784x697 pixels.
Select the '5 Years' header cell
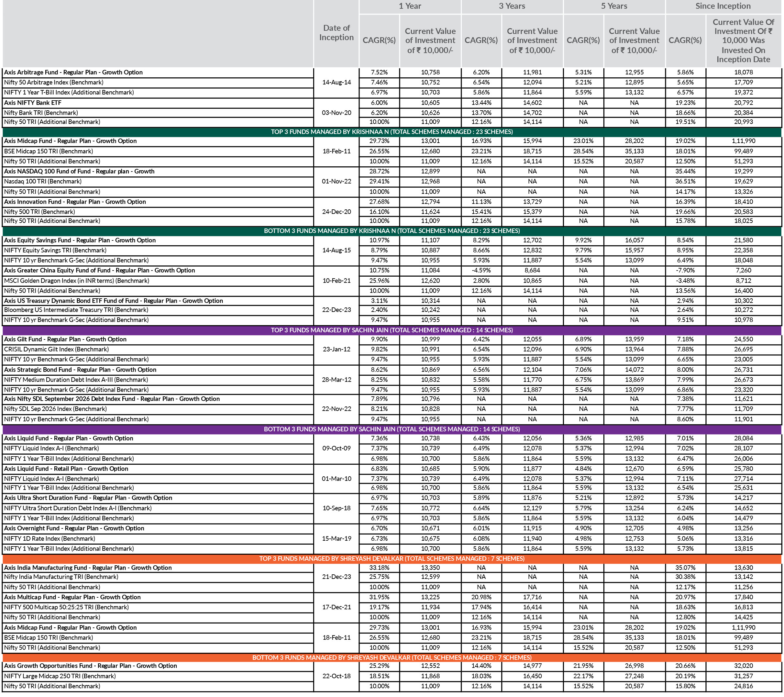click(x=614, y=6)
